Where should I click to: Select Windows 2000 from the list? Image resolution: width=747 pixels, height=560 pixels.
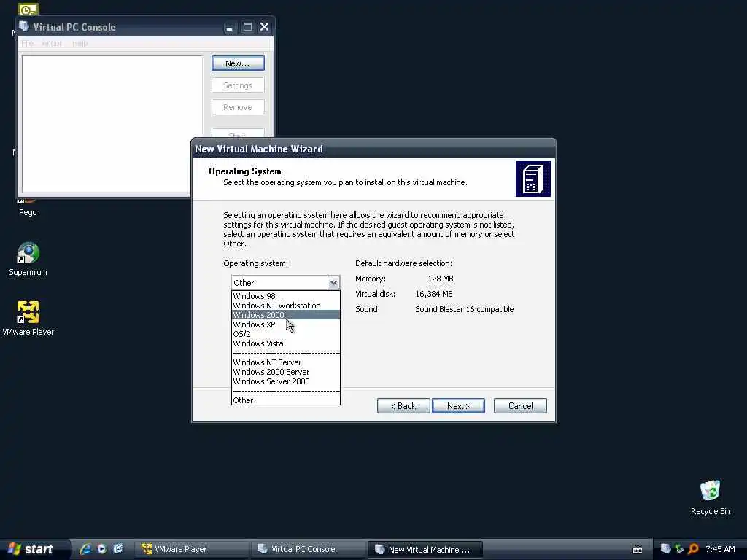click(x=285, y=315)
